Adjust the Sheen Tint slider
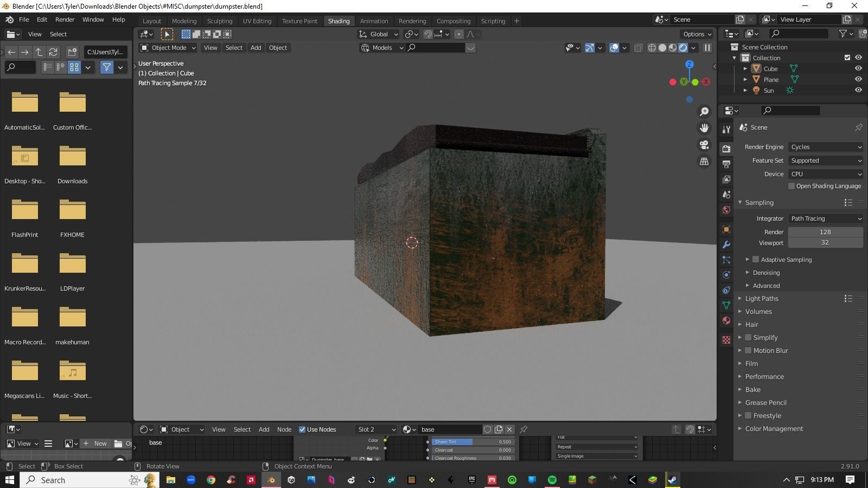Image resolution: width=868 pixels, height=488 pixels. click(x=473, y=442)
